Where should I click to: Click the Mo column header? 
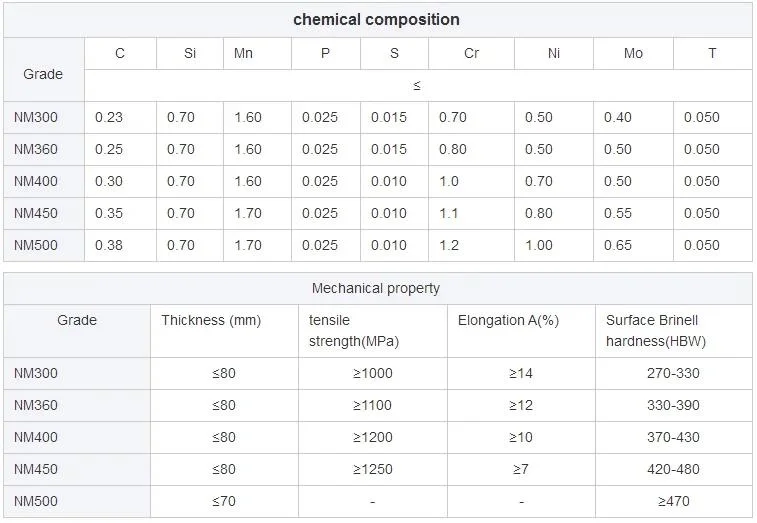[633, 53]
